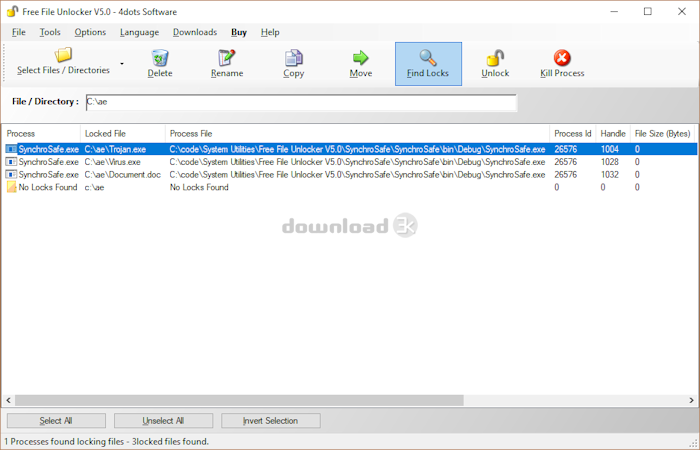Sort by the Locked File column header

122,133
